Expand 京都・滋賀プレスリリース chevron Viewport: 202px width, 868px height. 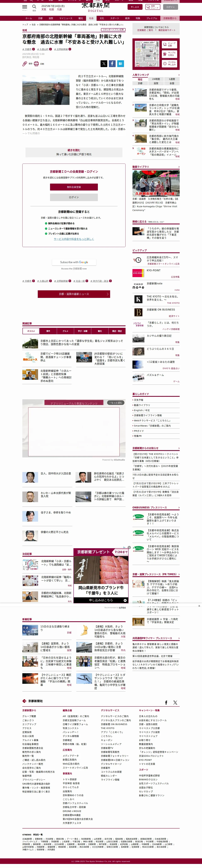pyautogui.click(x=179, y=574)
